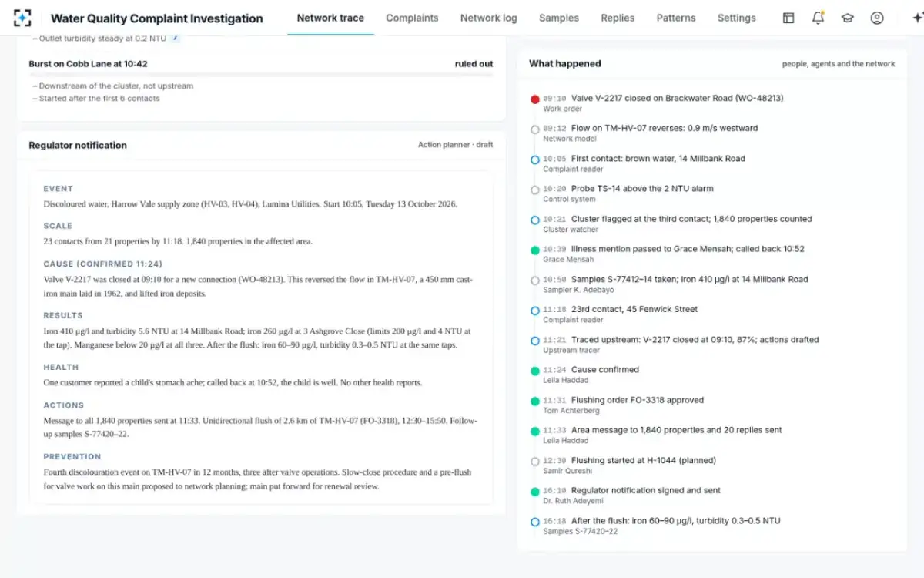The width and height of the screenshot is (924, 578).
Task: Click marker for samples S-77412–14 taken
Action: (x=535, y=281)
